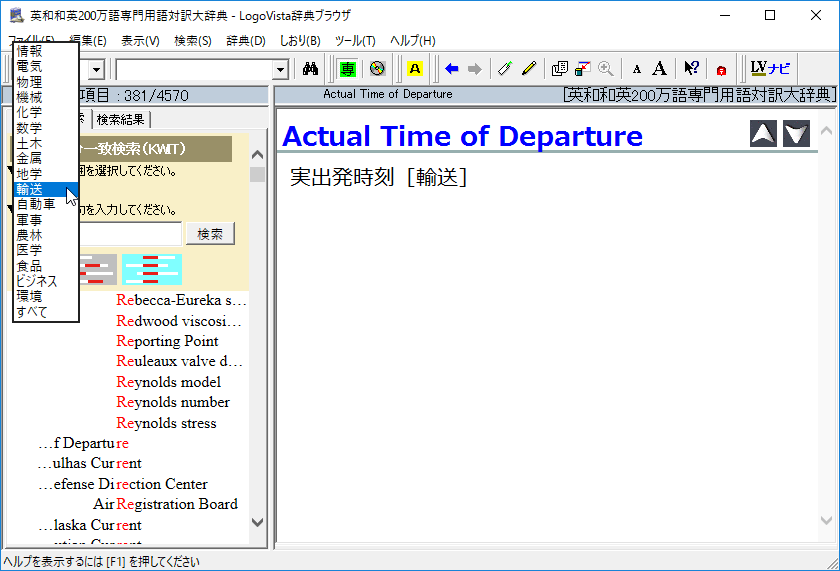The image size is (840, 571).
Task: Click the LVナビ toolbar icon
Action: point(770,69)
